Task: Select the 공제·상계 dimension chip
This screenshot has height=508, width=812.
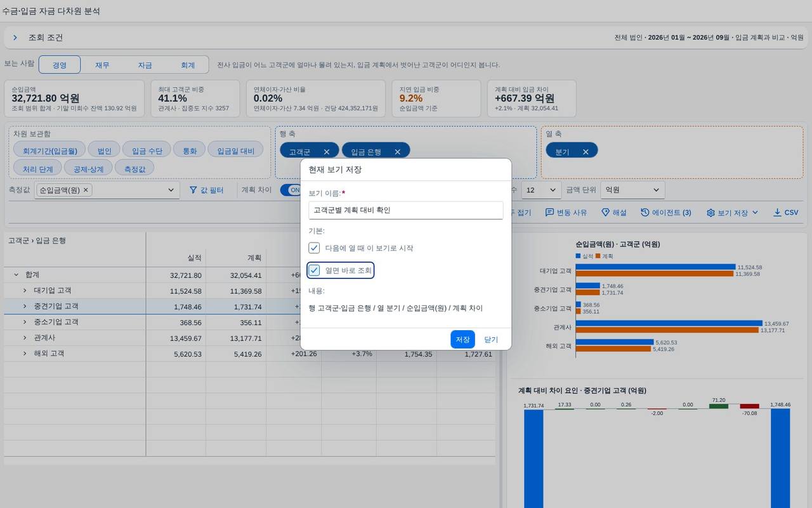Action: pos(88,169)
